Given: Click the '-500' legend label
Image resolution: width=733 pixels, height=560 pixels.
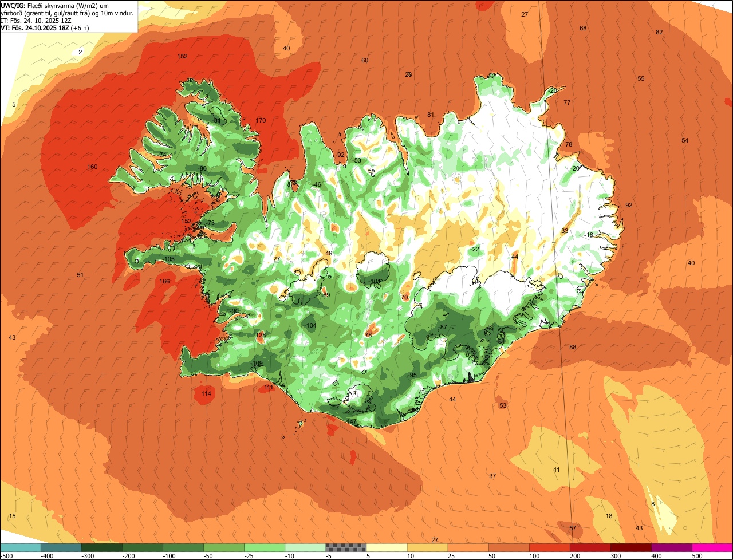Looking at the screenshot, I should coord(7,556).
